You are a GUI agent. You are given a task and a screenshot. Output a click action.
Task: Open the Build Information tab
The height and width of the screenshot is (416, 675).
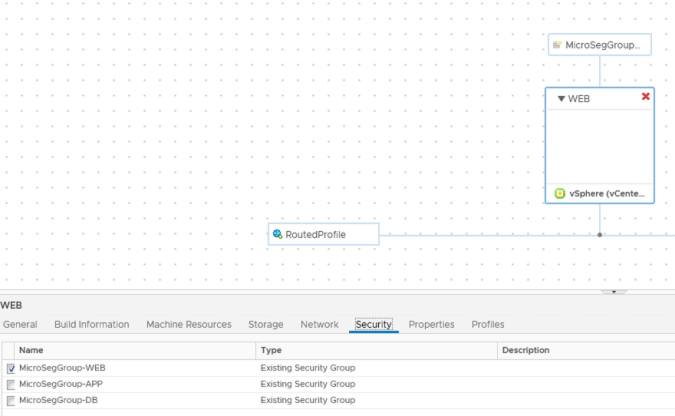tap(92, 324)
